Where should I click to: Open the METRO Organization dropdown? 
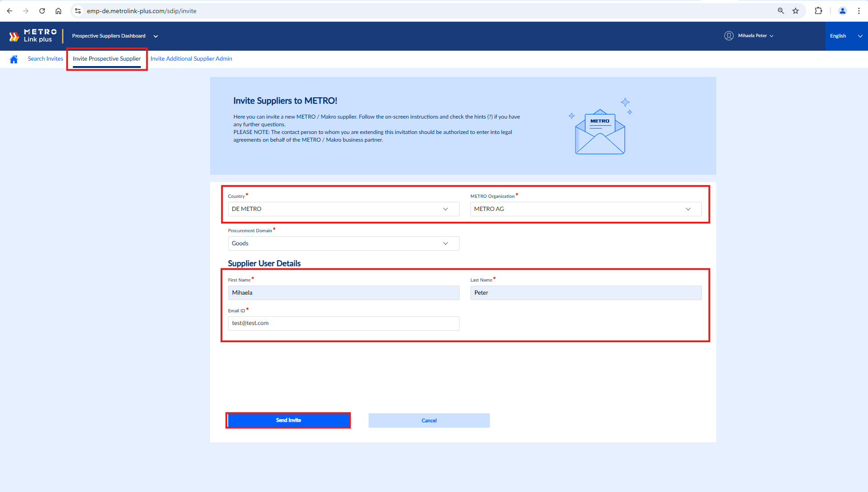pos(586,209)
